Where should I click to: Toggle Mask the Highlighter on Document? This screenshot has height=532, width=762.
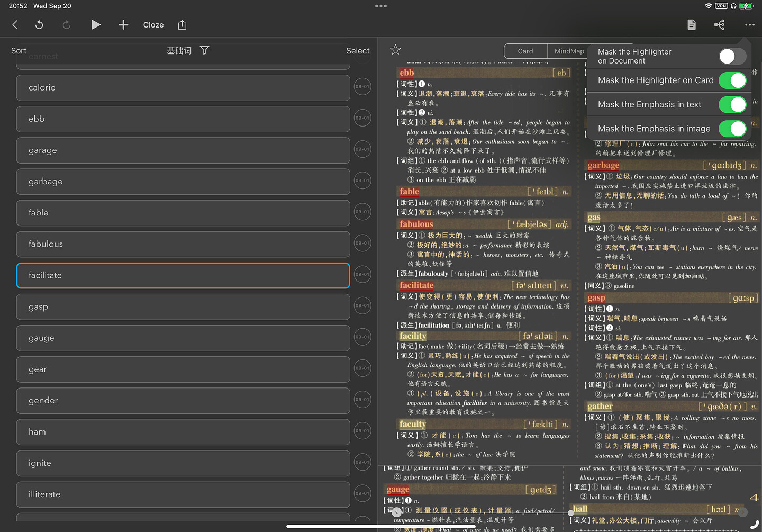(x=732, y=56)
